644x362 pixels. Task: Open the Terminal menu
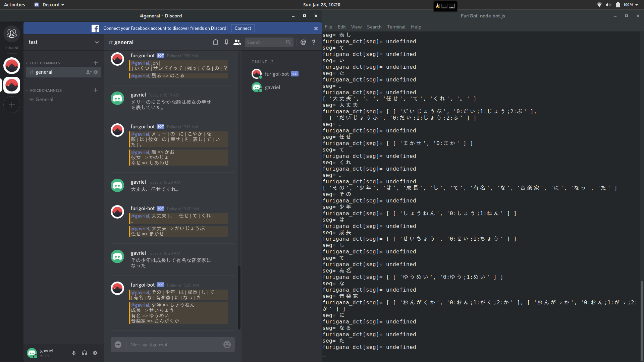point(396,27)
